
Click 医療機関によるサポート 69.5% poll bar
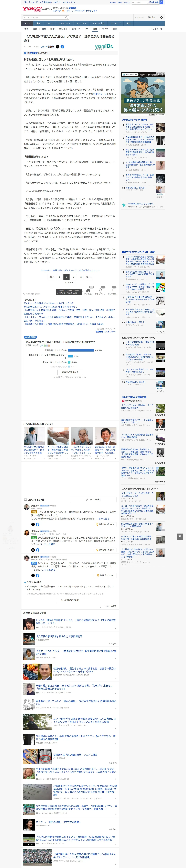(x=81, y=350)
